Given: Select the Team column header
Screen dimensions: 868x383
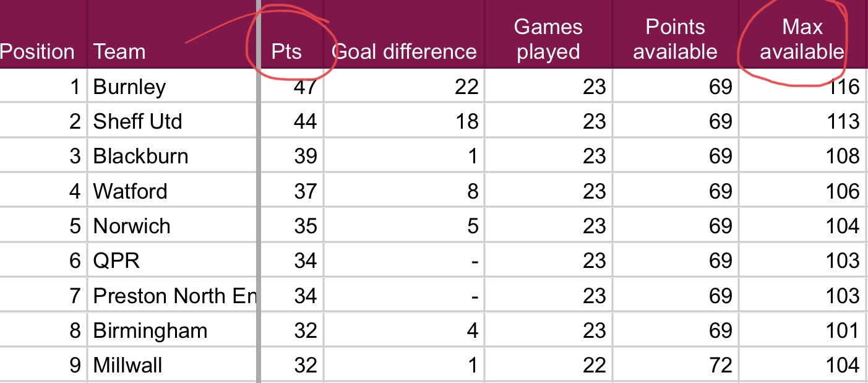Looking at the screenshot, I should [119, 51].
